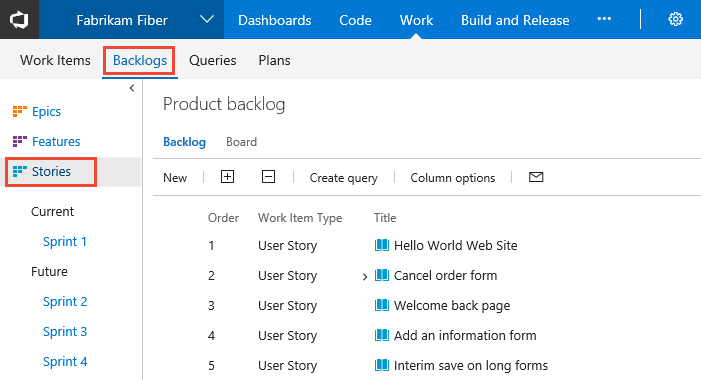Select the Welcome back page title

452,305
